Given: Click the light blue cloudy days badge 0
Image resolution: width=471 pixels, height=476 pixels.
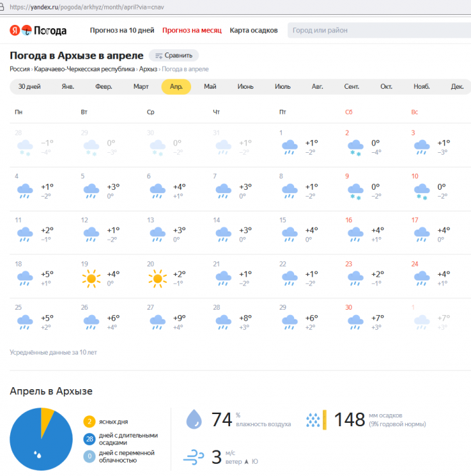Looking at the screenshot, I should pos(89,456).
